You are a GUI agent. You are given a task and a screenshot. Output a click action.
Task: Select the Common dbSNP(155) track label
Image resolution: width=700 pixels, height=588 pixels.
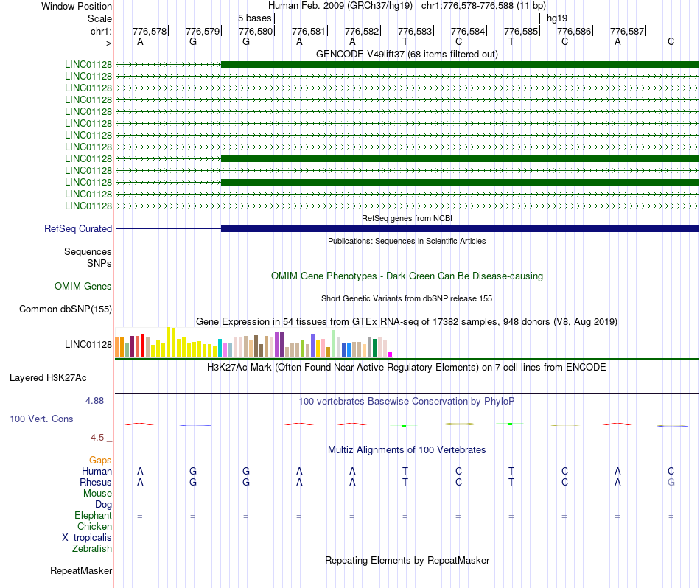(x=65, y=309)
